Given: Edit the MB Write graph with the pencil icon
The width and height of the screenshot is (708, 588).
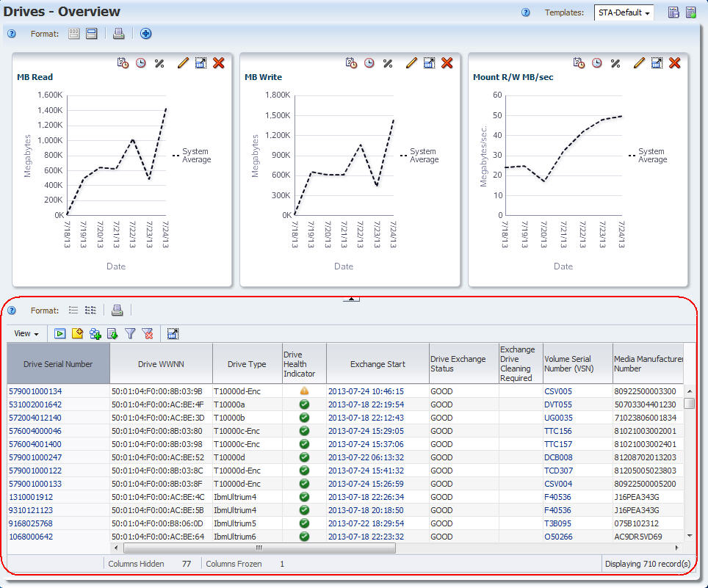Looking at the screenshot, I should coord(411,64).
